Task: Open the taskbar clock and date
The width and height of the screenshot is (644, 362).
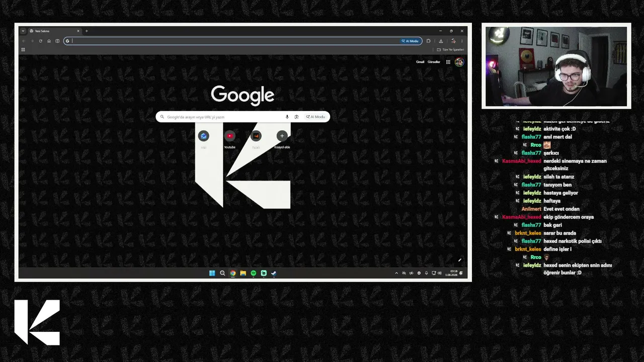Action: click(x=451, y=273)
